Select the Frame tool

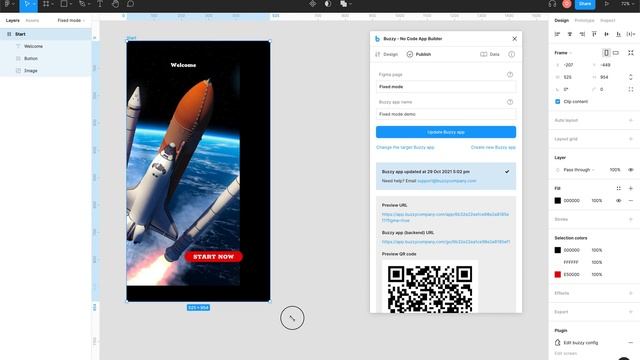point(46,4)
